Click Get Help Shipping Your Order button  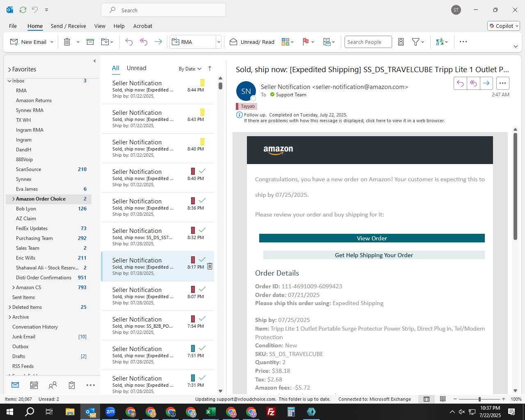pos(374,255)
